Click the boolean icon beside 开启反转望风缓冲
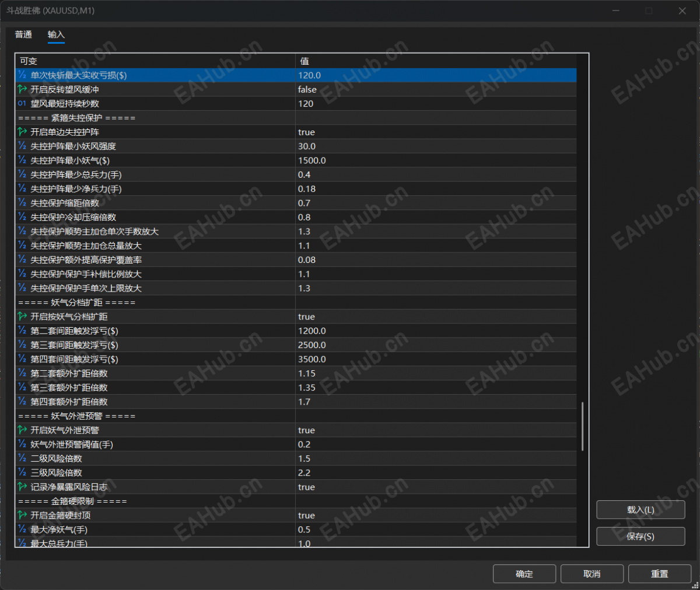The height and width of the screenshot is (590, 700). 22,89
